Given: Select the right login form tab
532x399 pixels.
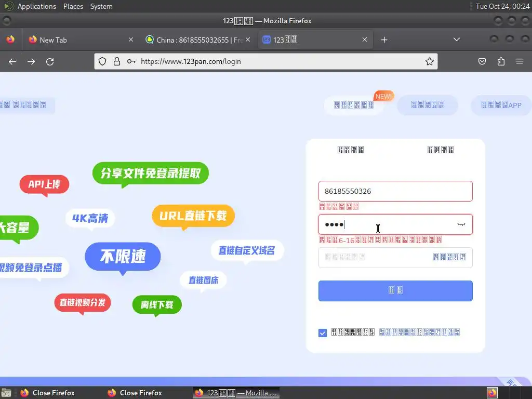Looking at the screenshot, I should (x=441, y=150).
